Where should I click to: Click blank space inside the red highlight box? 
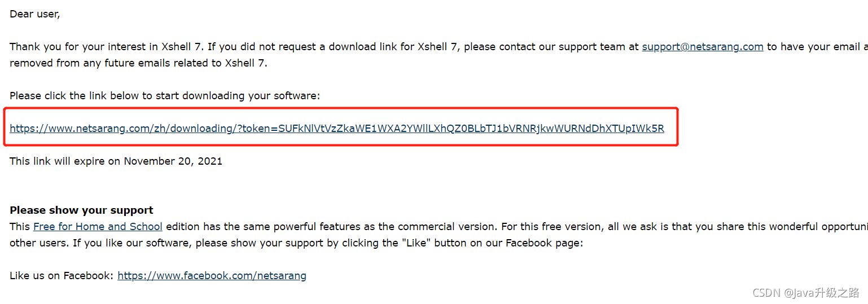coord(670,116)
